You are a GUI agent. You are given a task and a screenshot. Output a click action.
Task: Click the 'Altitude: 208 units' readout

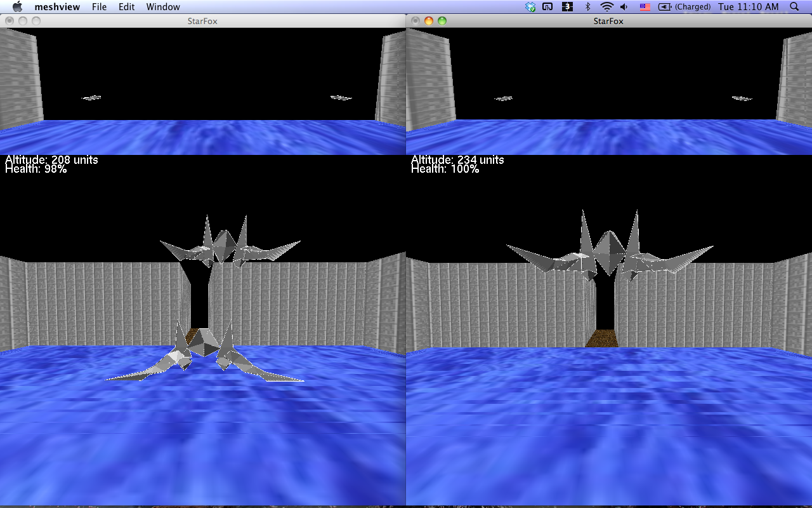(x=51, y=160)
